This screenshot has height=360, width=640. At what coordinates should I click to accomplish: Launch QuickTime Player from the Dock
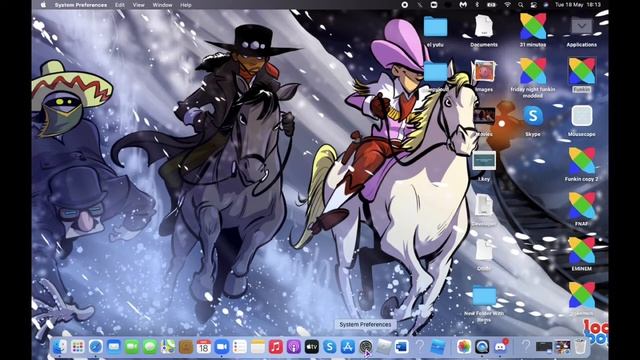(x=482, y=347)
